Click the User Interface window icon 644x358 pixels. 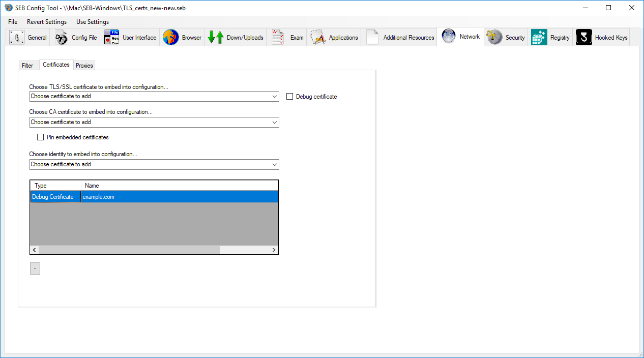click(111, 38)
